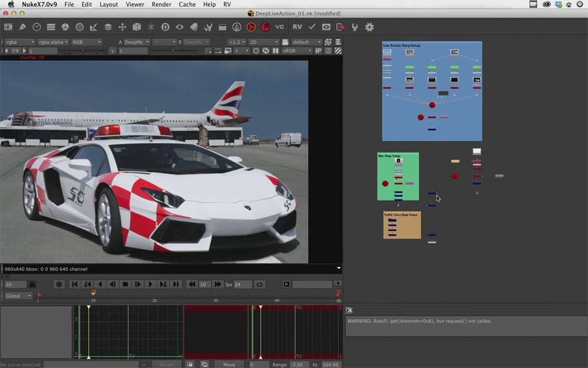Close the warning error console panel
Viewport: 588px width, 368px height.
pos(349,310)
